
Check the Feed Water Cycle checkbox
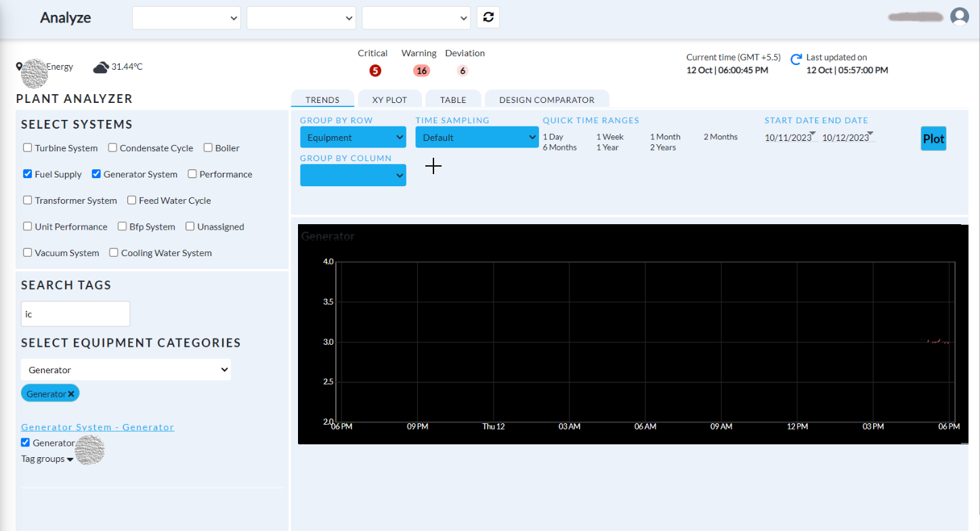pos(131,200)
